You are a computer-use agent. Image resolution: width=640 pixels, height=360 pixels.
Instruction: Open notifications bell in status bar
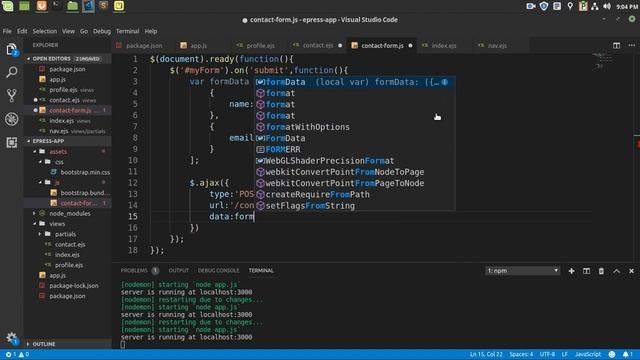(627, 354)
